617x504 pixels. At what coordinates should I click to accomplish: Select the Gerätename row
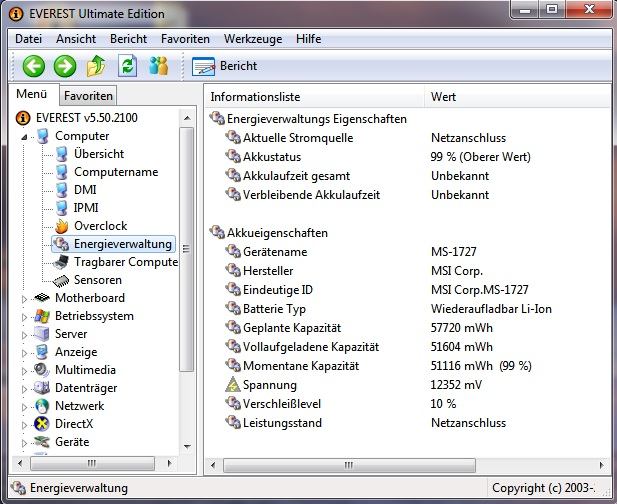pyautogui.click(x=407, y=252)
